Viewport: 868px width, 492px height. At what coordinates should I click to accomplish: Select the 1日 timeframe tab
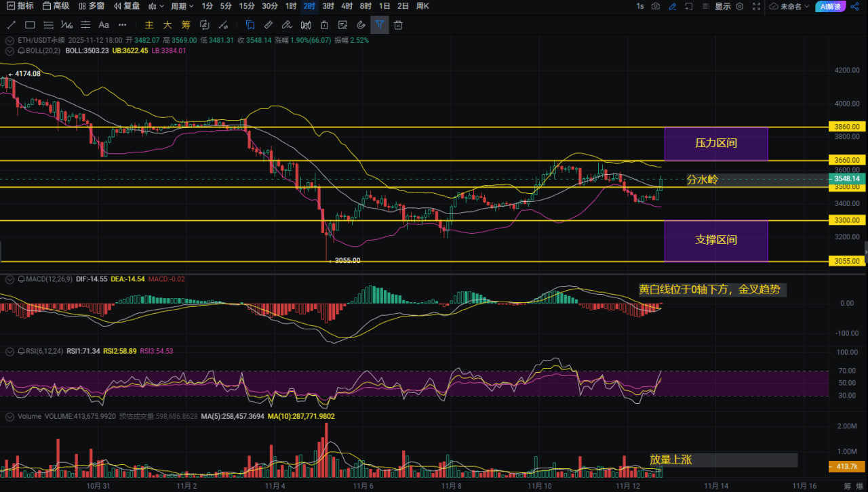tap(384, 6)
